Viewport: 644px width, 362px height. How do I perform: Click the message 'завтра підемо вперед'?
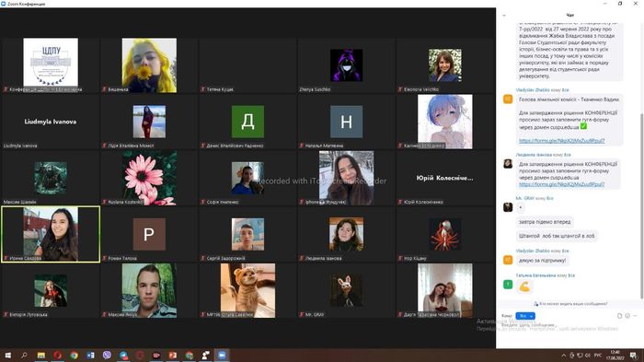[545, 222]
